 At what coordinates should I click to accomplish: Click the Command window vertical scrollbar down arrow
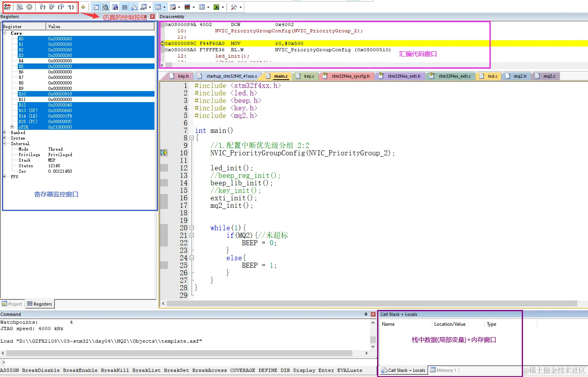373,347
